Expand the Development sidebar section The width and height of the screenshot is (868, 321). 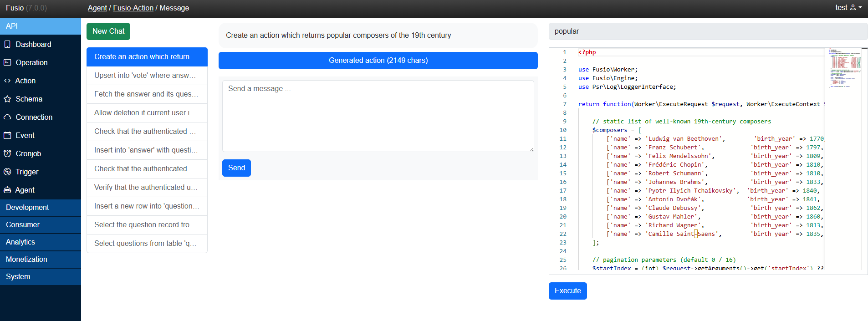(40, 207)
